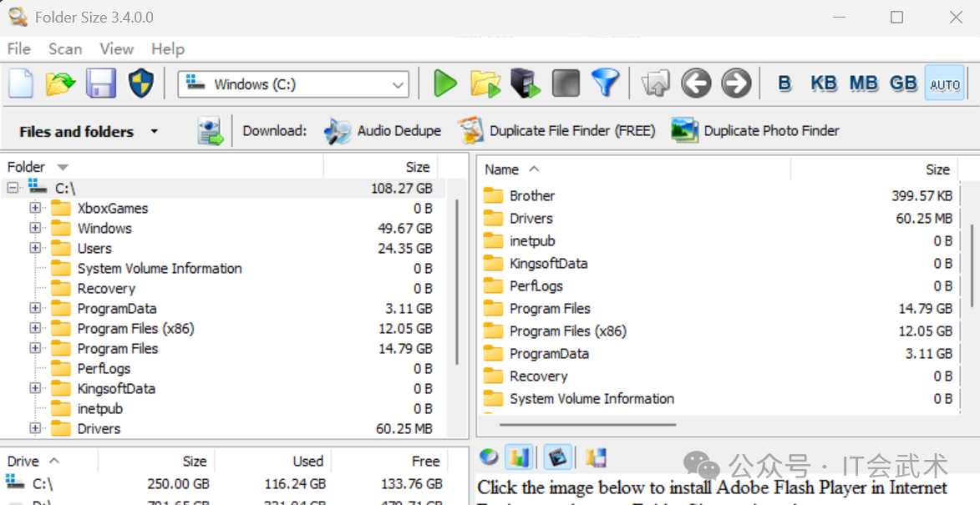Image resolution: width=980 pixels, height=505 pixels.
Task: Expand the Program Files (x86) tree node
Action: [x=35, y=328]
